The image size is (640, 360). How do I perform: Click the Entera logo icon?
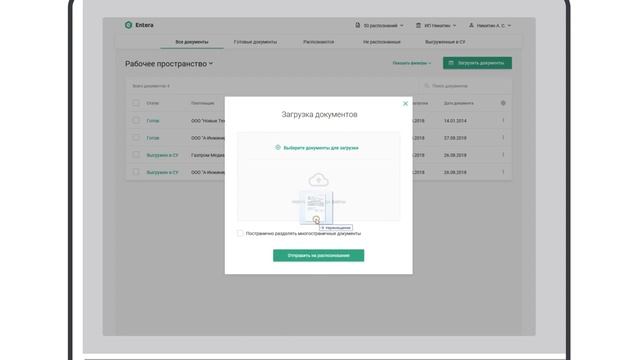pyautogui.click(x=129, y=25)
